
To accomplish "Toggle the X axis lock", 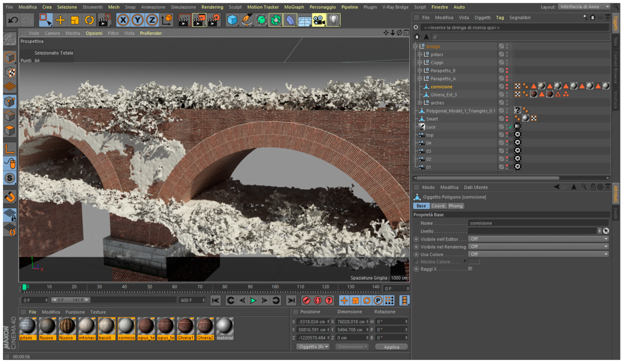I will (123, 20).
